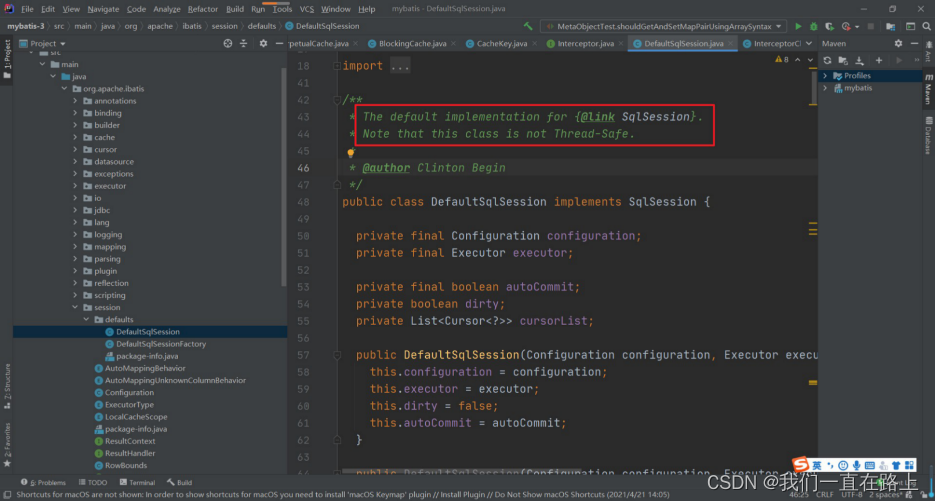Click Add Maven Projects plus icon
This screenshot has height=502, width=935.
(x=879, y=60)
